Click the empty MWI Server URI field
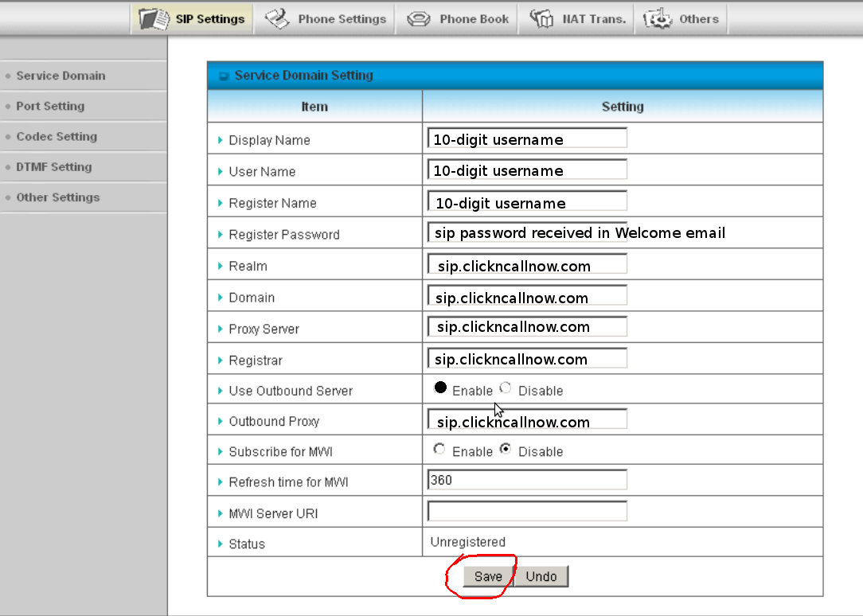The width and height of the screenshot is (863, 616). [x=527, y=511]
